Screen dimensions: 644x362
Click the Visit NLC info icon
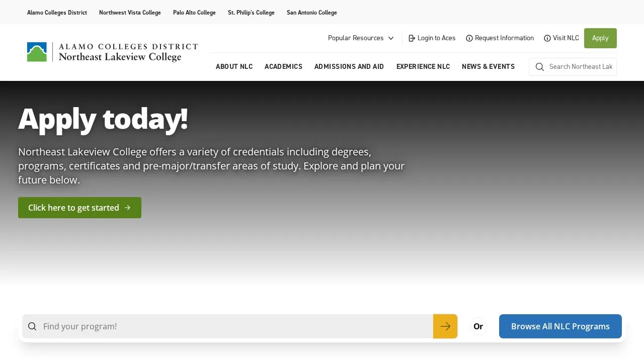(x=547, y=38)
